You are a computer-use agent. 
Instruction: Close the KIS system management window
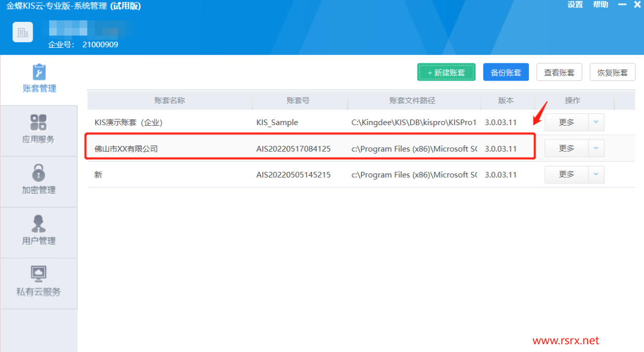click(x=637, y=5)
